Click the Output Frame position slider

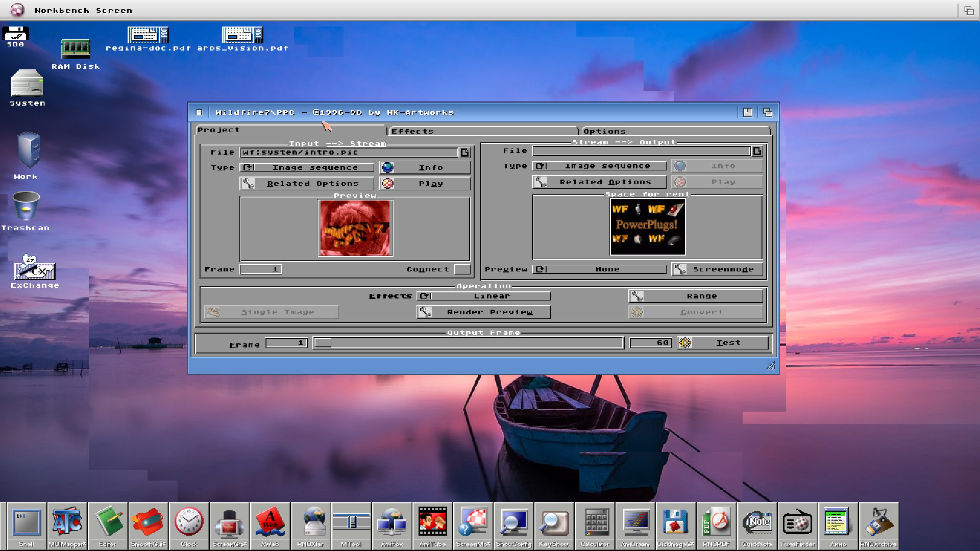[x=469, y=343]
